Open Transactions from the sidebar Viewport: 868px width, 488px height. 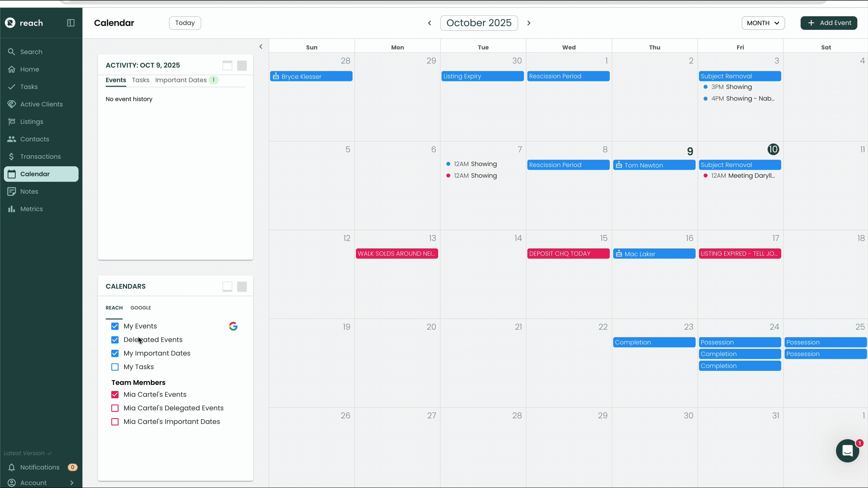click(40, 157)
